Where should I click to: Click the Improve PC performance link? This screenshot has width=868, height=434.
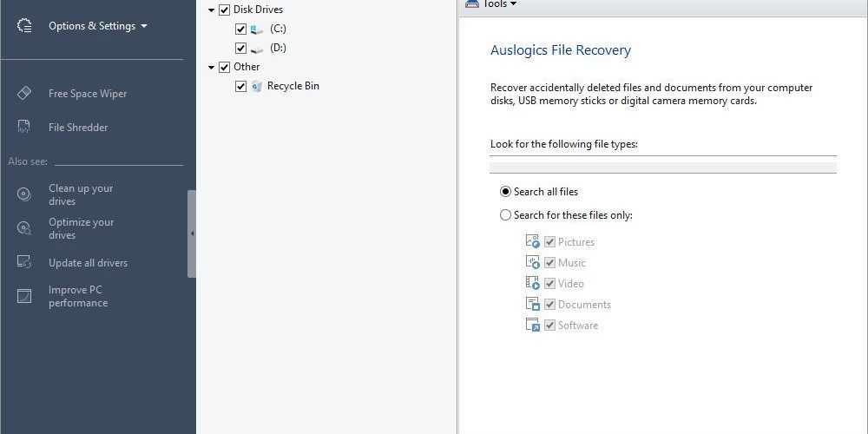click(78, 296)
